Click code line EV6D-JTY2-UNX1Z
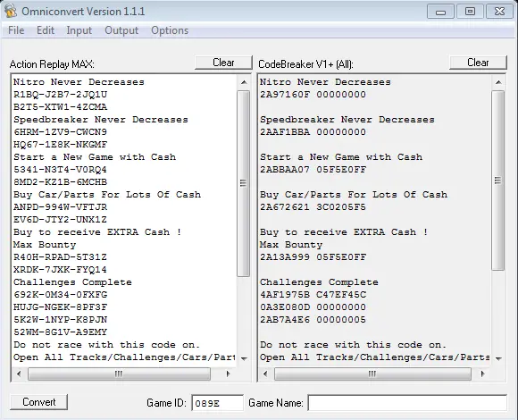518x420 pixels. click(x=61, y=220)
